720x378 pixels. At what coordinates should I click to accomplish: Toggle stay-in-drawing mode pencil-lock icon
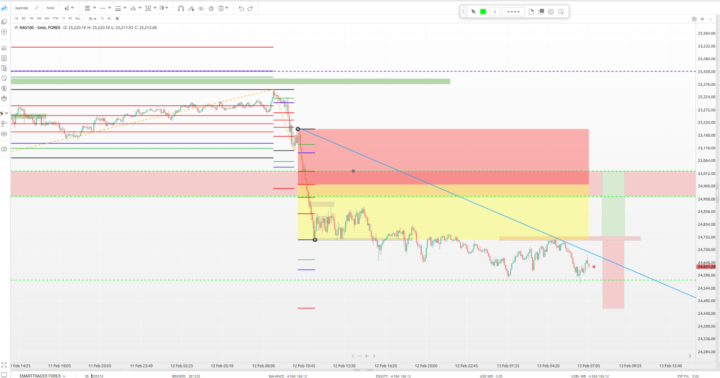pyautogui.click(x=191, y=8)
